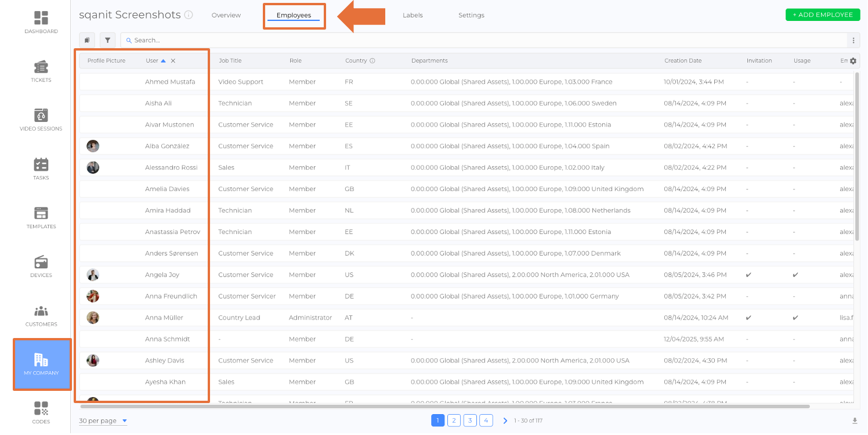868x435 pixels.
Task: Open Tickets in the sidebar
Action: pyautogui.click(x=41, y=67)
